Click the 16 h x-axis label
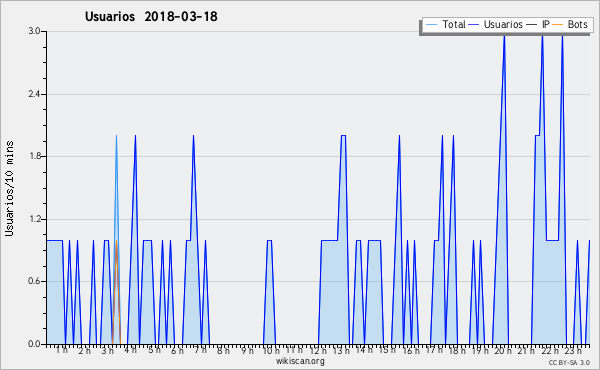 411,350
